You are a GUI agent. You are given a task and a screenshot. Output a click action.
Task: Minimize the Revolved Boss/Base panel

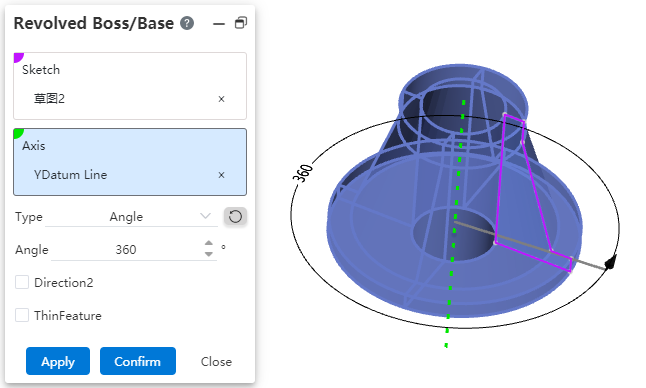pyautogui.click(x=219, y=24)
